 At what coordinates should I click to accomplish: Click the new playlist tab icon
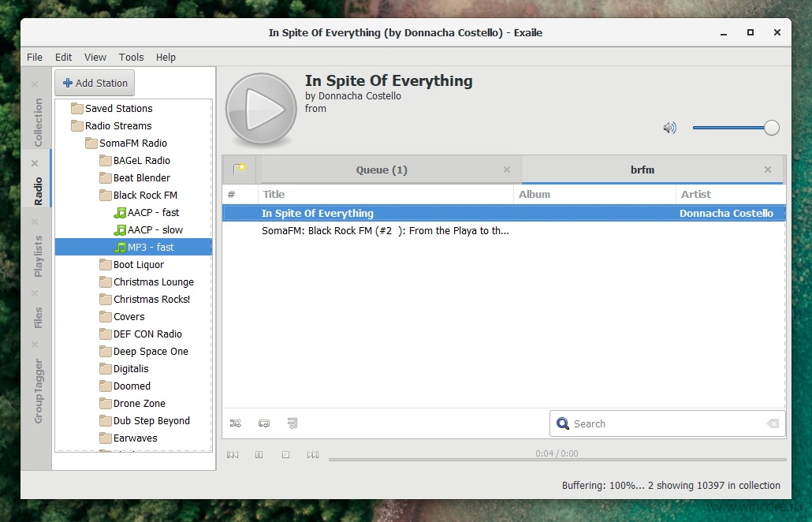point(239,170)
